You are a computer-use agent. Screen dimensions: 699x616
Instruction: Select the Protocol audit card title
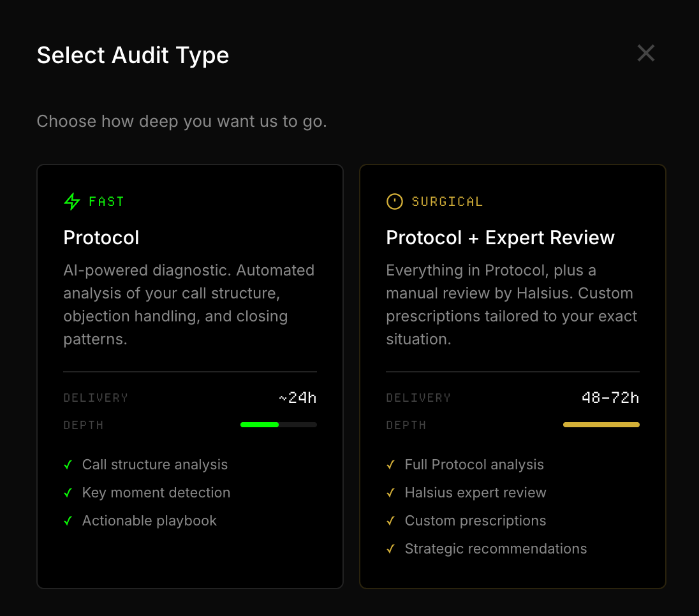tap(101, 238)
